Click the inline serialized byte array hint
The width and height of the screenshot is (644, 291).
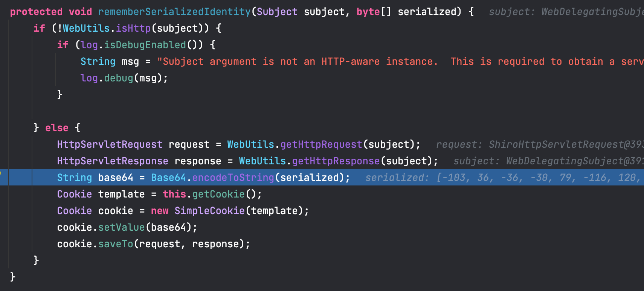504,178
